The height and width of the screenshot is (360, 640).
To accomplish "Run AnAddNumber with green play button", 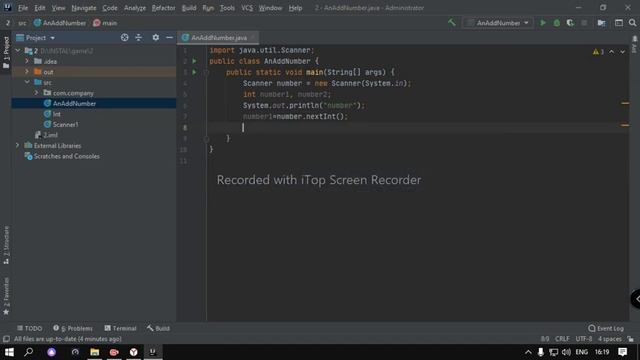I will [543, 23].
